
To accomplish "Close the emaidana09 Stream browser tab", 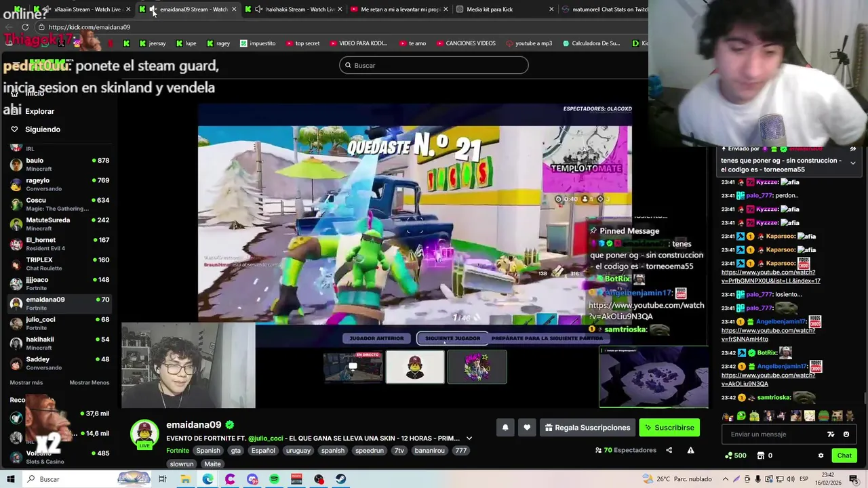I will [x=234, y=9].
